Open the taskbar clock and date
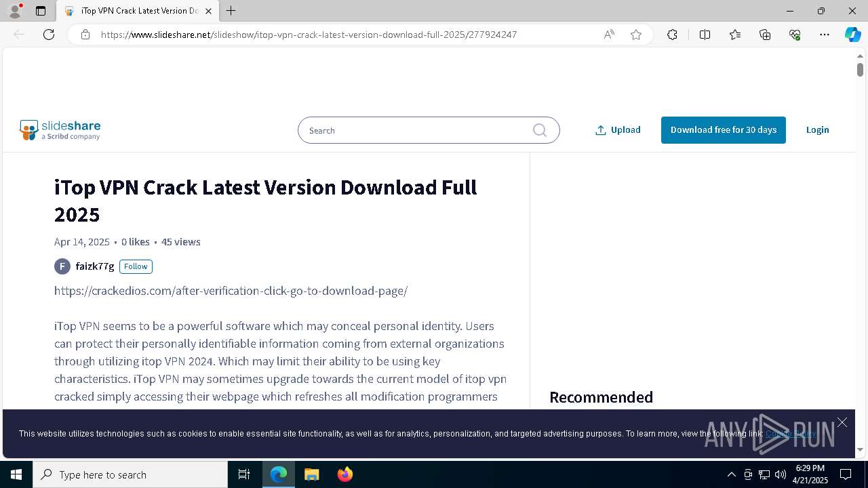This screenshot has width=868, height=488. [x=810, y=474]
